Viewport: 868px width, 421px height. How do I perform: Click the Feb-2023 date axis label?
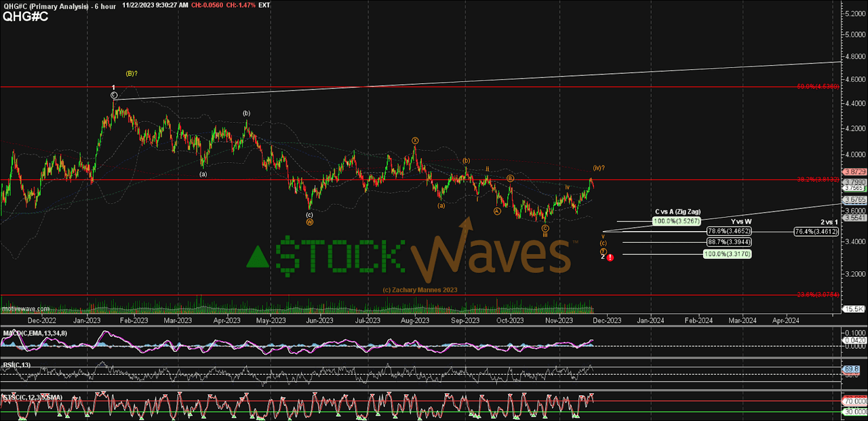134,319
